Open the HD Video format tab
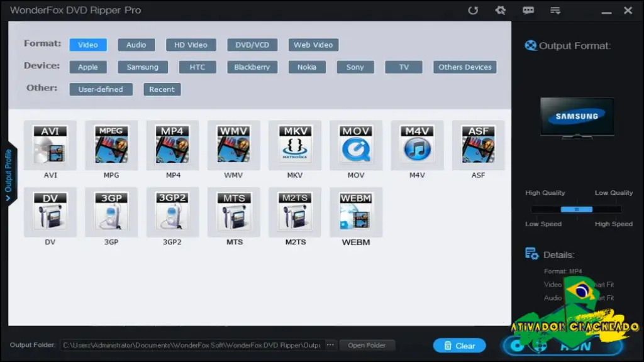Viewport: 644px width, 362px height. [x=191, y=45]
